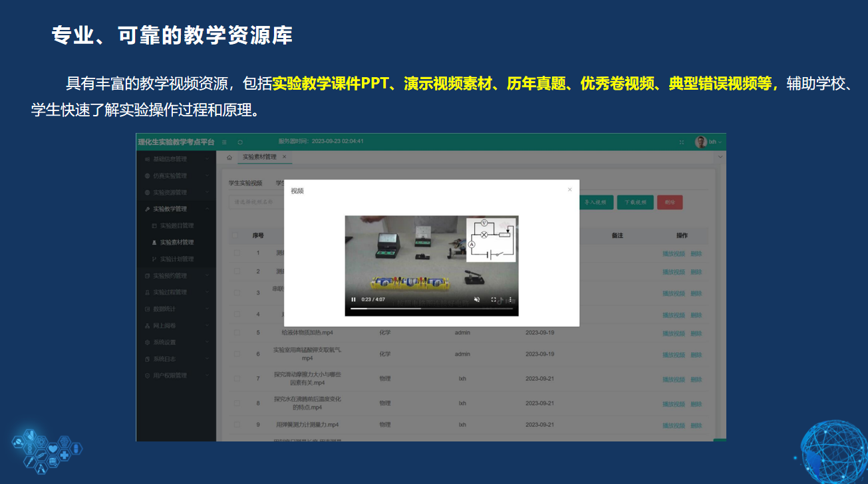Click the refresh icon in header
Screen dimensions: 868x484
point(240,142)
